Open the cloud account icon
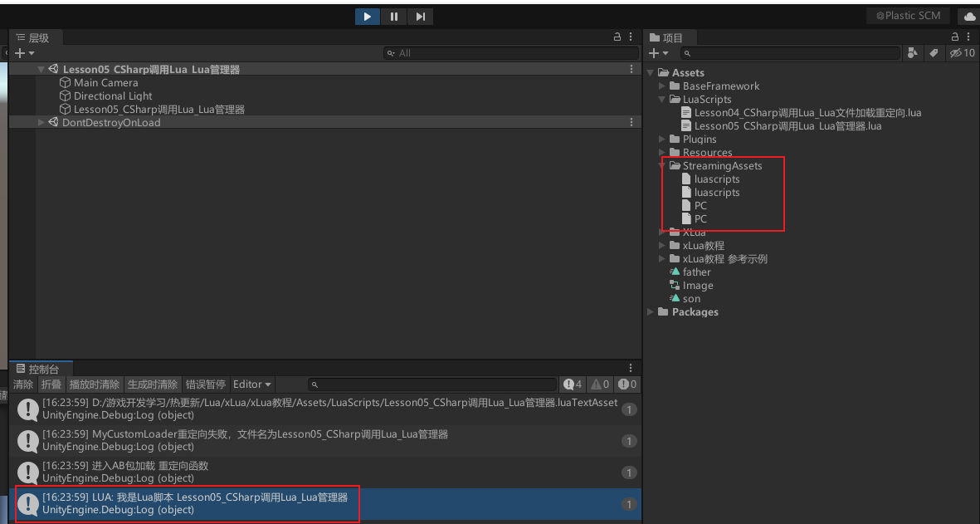This screenshot has width=980, height=524. (968, 17)
